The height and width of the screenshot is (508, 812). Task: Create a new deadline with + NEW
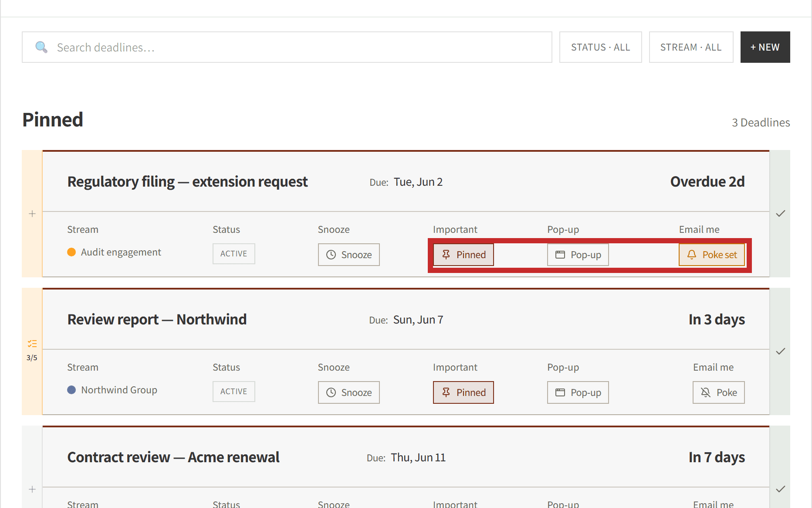tap(765, 47)
